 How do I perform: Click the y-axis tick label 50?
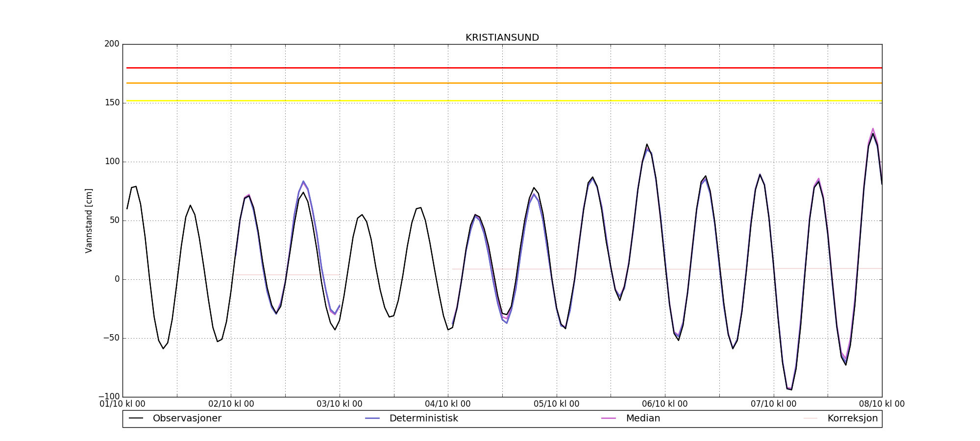114,220
